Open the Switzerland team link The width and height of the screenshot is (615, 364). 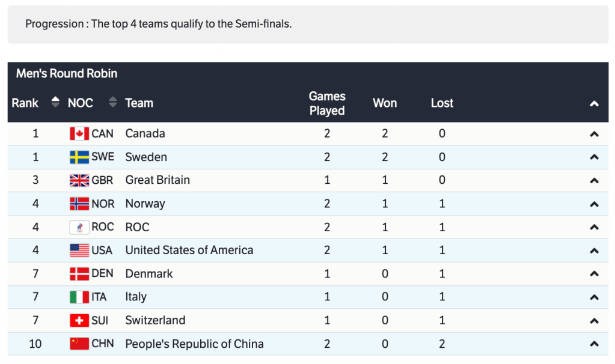pyautogui.click(x=155, y=321)
